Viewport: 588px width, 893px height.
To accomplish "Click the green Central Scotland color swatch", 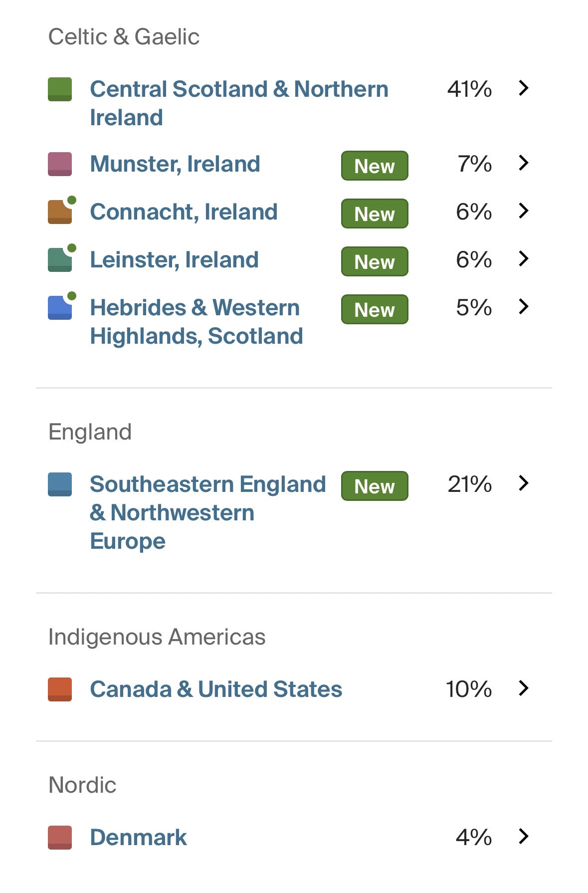I will 60,89.
